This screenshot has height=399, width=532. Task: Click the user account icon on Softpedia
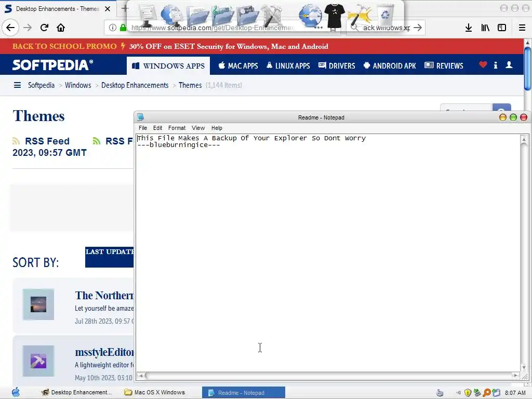tap(509, 65)
